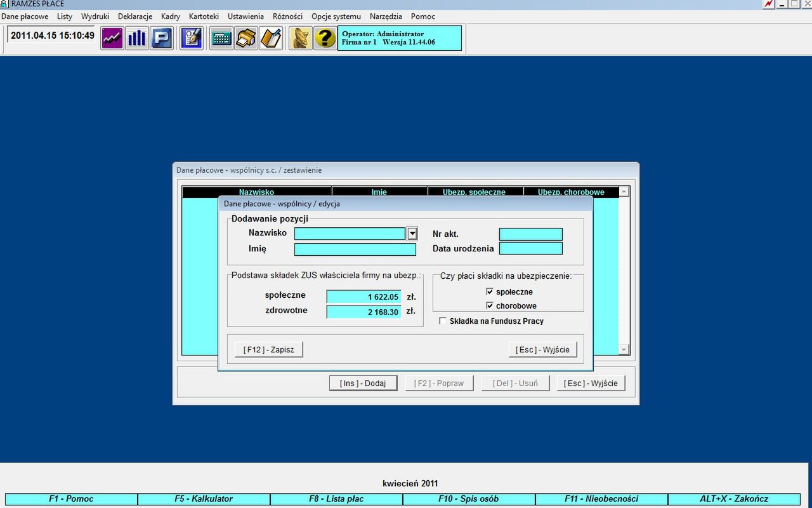Screen dimensions: 812x508
Task: Launch the calculator toolbar icon
Action: coord(221,38)
